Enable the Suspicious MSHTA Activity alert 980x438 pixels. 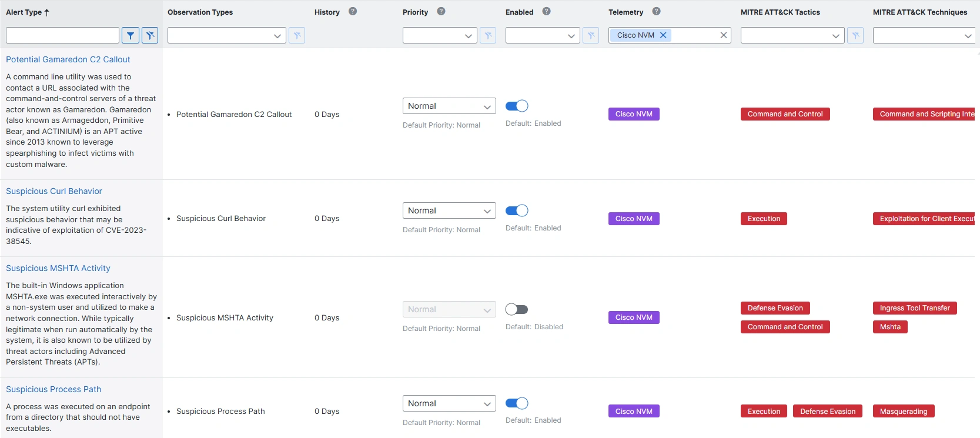pyautogui.click(x=517, y=309)
